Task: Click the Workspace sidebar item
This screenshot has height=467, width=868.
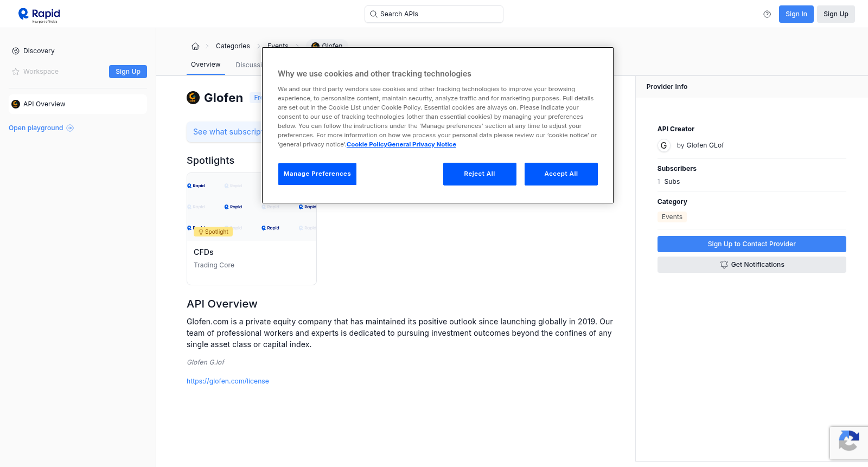Action: point(41,72)
